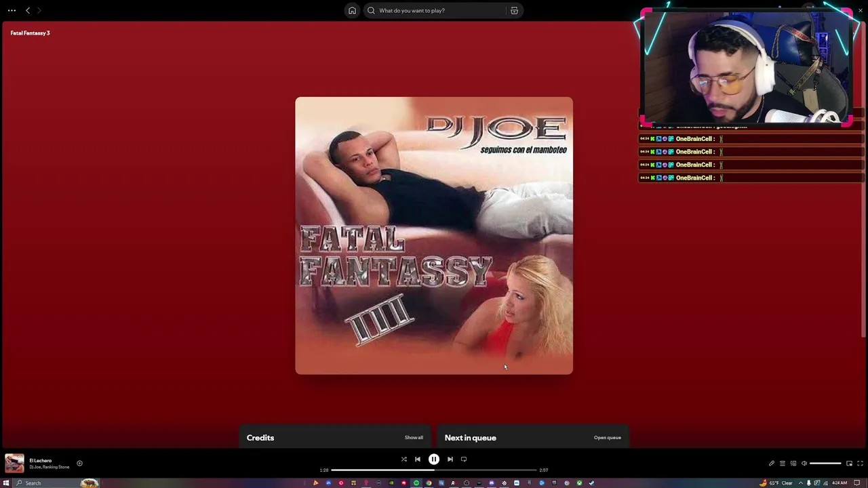Show all credits

coord(414,438)
